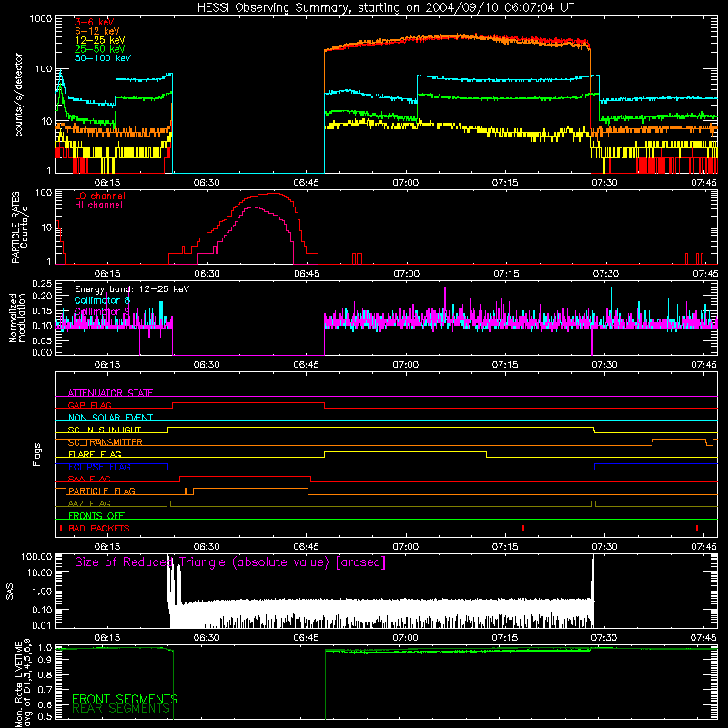Click '06:45' time tick below modulation panel
Screen dimensions: 728x728
click(306, 365)
